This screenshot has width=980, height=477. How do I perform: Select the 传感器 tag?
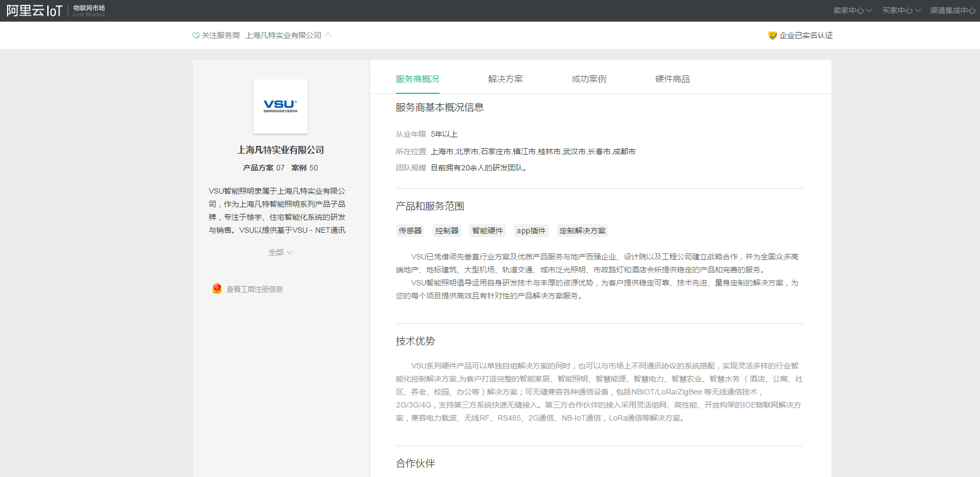[410, 231]
